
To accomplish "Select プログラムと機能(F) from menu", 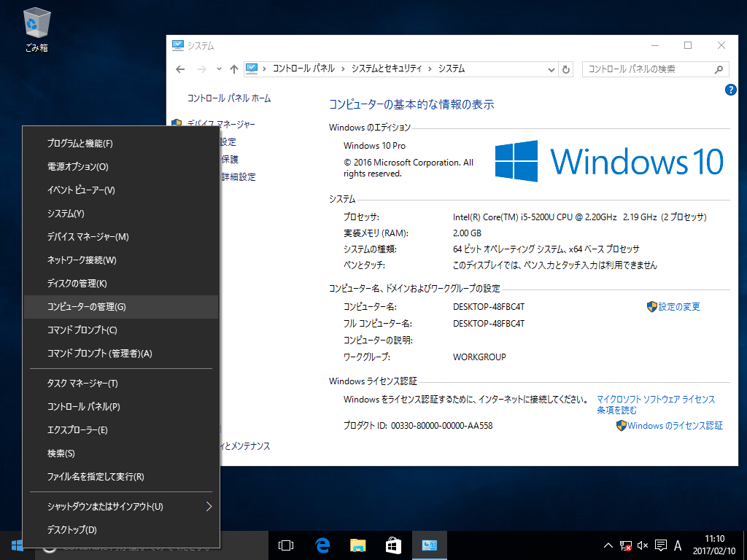I will tap(121, 144).
